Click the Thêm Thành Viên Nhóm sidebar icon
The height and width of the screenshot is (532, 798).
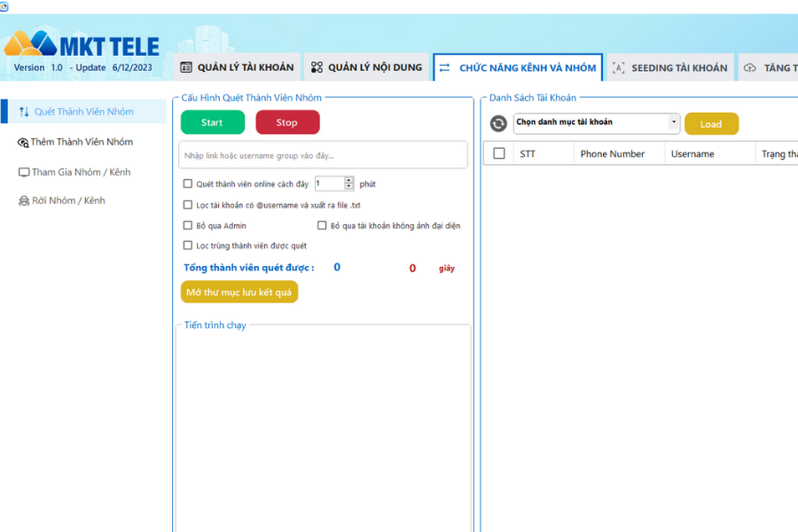tap(23, 143)
